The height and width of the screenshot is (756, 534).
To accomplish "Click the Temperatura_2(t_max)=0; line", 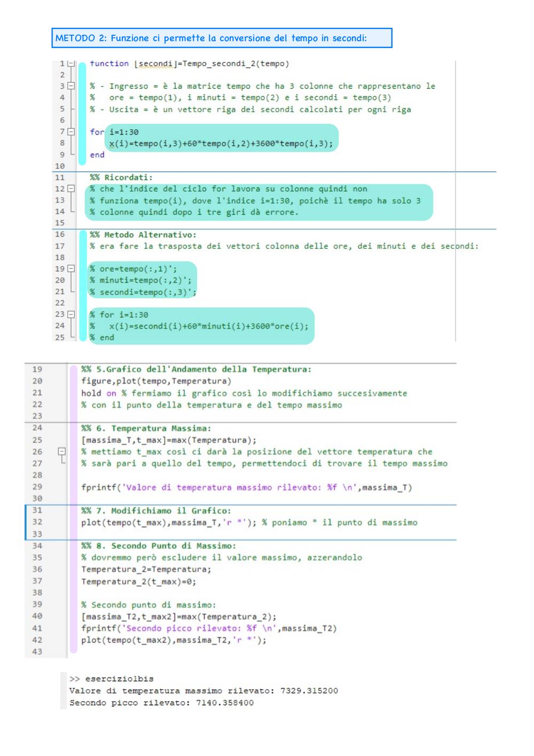I will point(139,581).
